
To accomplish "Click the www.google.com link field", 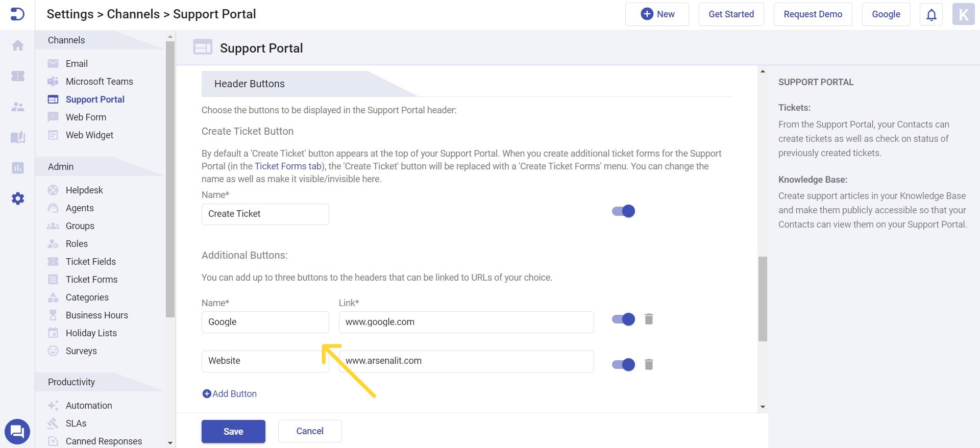I will 467,322.
